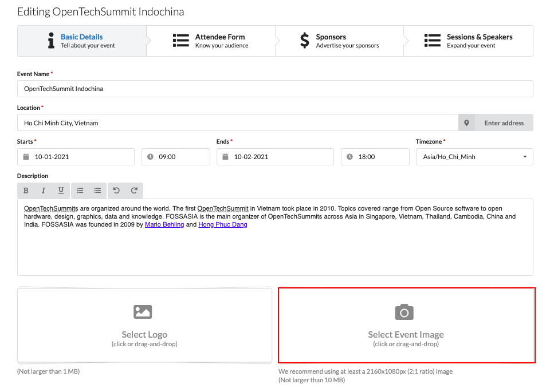Toggle bold formatting in description toolbar
The image size is (550, 392).
26,191
